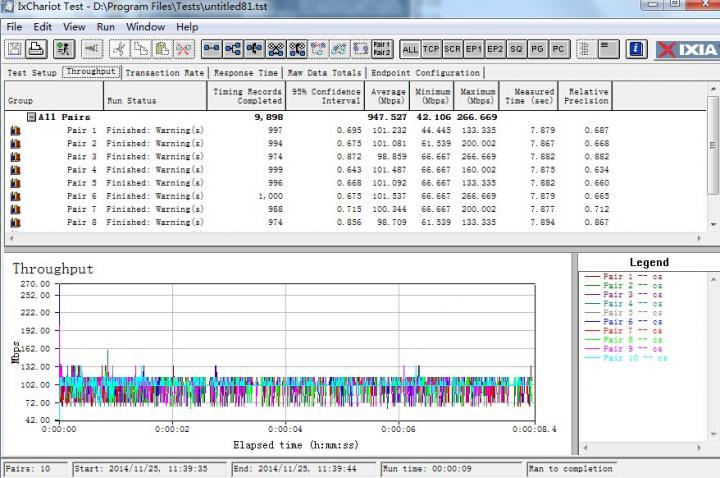Switch to the Test Setup tab
720x478 pixels.
pyautogui.click(x=32, y=73)
